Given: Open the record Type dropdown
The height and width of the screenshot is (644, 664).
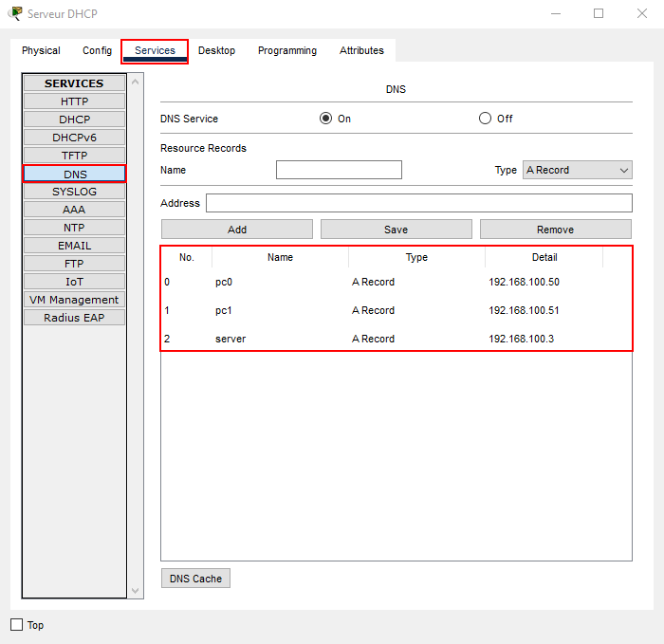Looking at the screenshot, I should 577,170.
